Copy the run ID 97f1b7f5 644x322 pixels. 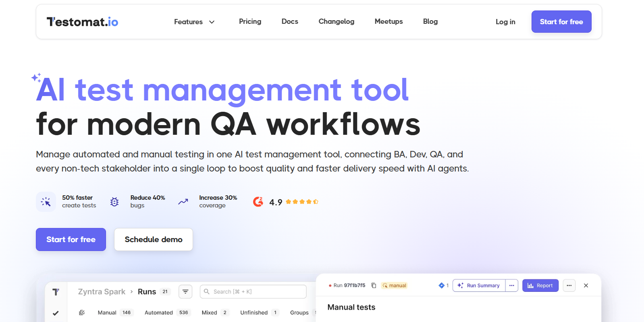pos(374,285)
